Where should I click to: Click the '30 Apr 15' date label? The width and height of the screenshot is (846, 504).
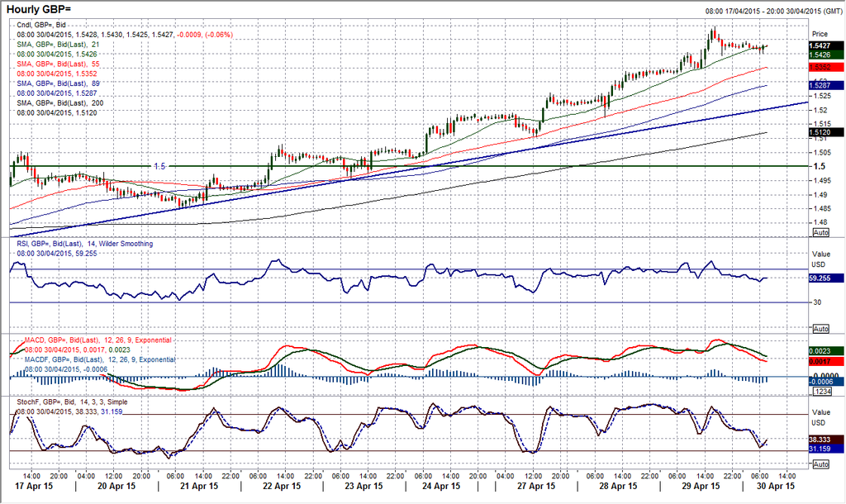coord(775,486)
